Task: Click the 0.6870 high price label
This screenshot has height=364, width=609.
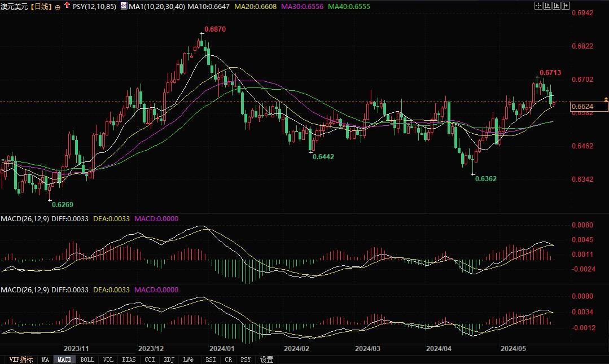Action: 214,29
